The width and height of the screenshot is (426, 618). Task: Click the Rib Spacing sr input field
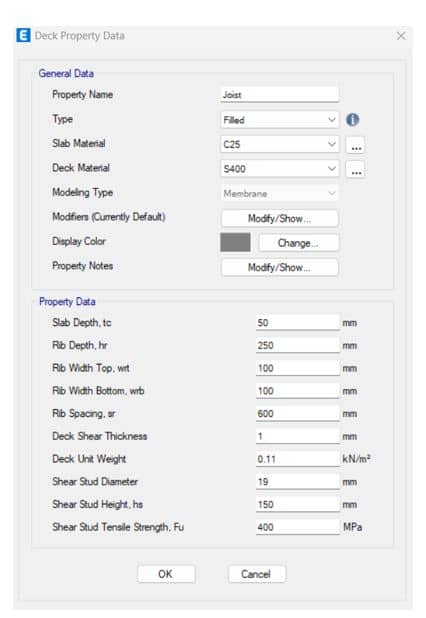(298, 413)
